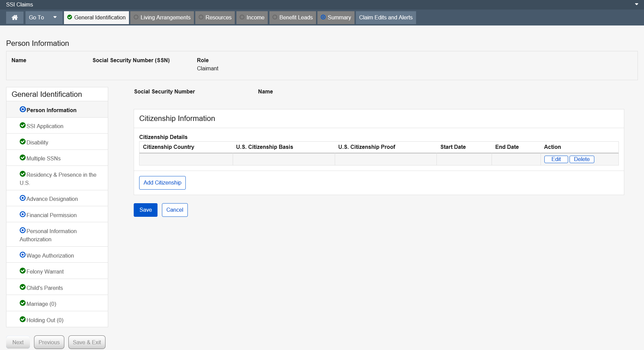Open Claim Edits and Alerts

point(385,18)
